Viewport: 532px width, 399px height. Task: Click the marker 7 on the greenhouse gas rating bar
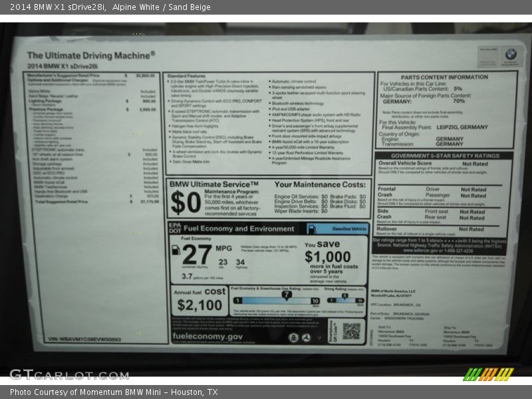coord(287,295)
